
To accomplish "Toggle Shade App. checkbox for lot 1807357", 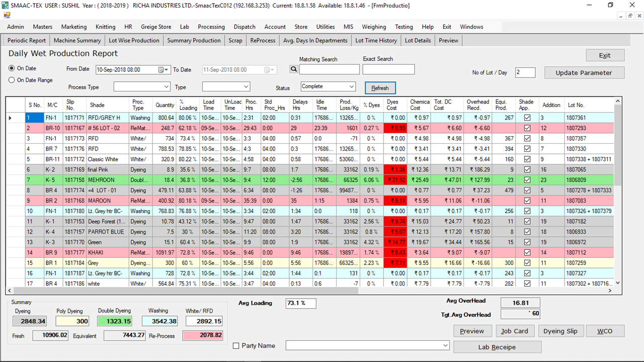I will click(x=527, y=138).
